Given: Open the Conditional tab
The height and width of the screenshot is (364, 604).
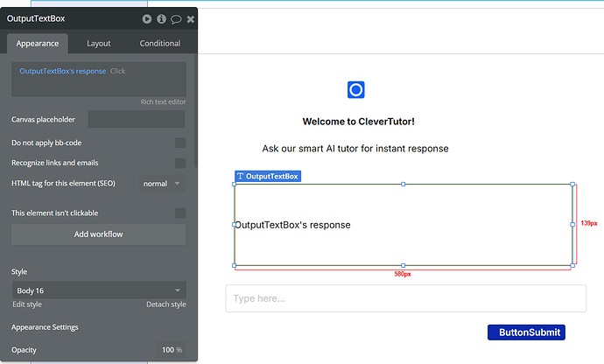Looking at the screenshot, I should (x=160, y=44).
